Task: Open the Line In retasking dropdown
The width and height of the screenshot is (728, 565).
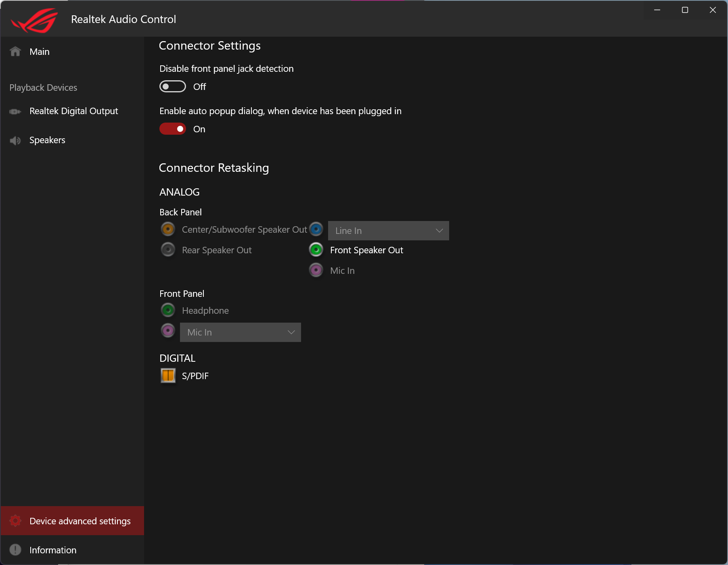Action: [x=388, y=230]
